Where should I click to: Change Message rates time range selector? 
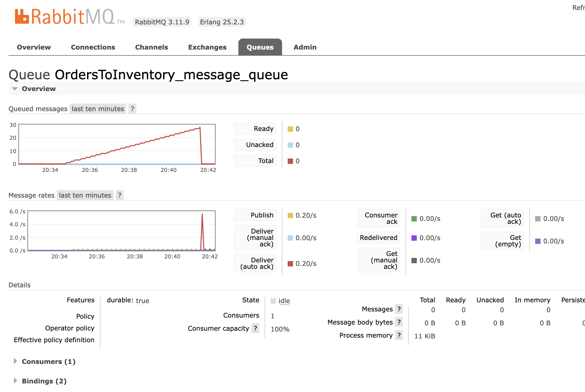coord(85,195)
